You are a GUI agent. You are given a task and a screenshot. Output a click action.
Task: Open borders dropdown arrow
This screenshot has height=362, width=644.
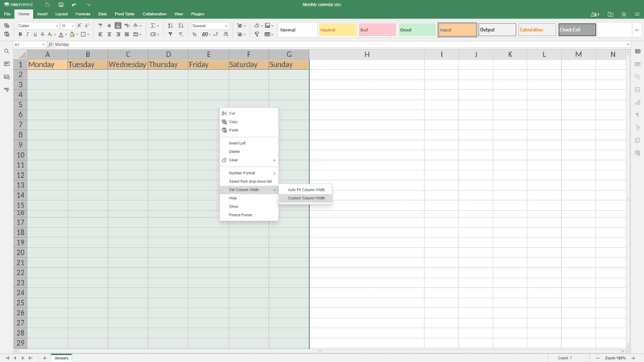[x=88, y=35]
